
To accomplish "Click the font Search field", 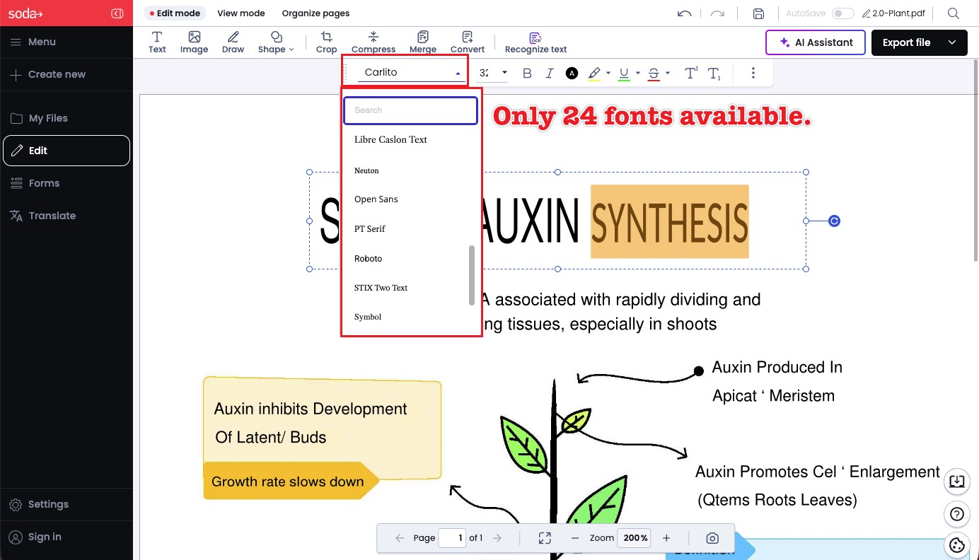I will pos(410,110).
